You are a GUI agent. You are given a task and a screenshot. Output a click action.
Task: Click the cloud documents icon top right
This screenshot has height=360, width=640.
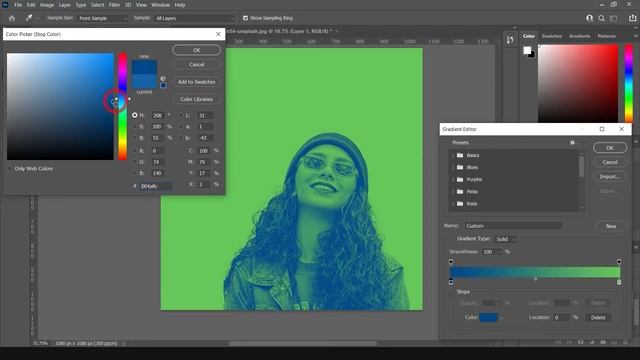click(589, 18)
